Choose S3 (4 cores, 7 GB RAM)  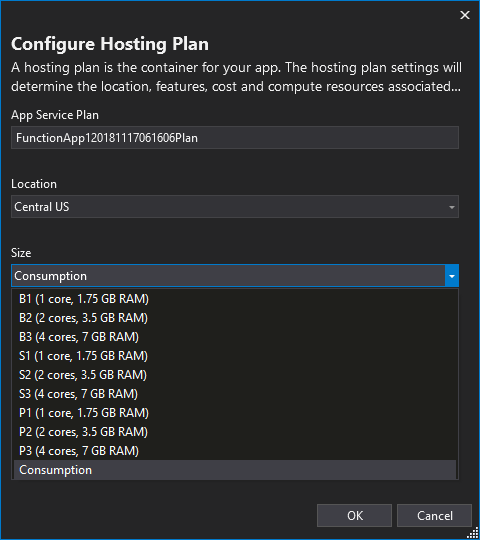pos(235,394)
